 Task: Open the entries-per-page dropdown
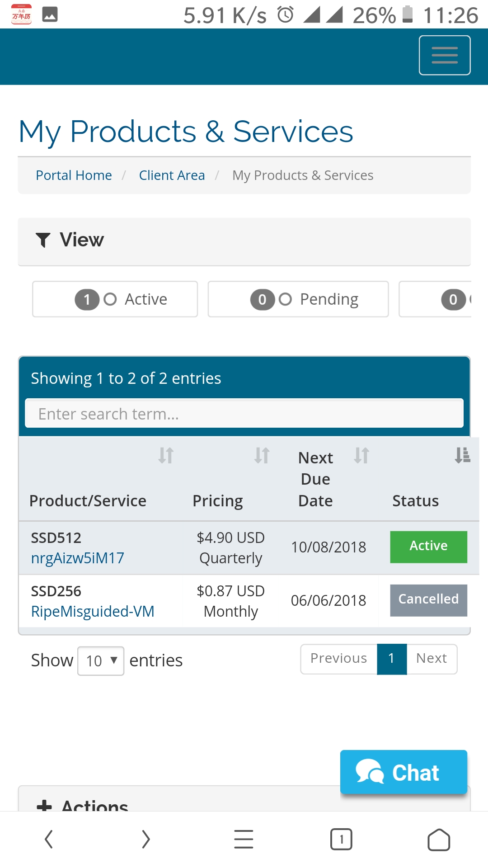[101, 661]
